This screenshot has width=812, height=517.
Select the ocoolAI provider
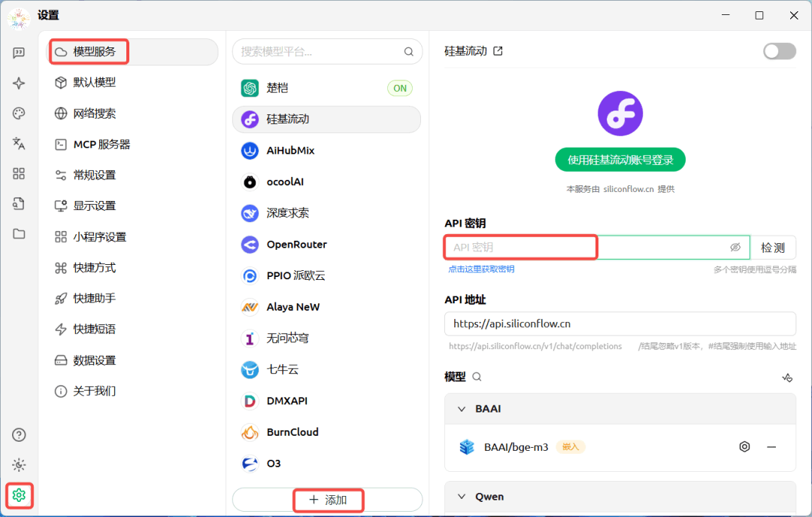pyautogui.click(x=327, y=182)
